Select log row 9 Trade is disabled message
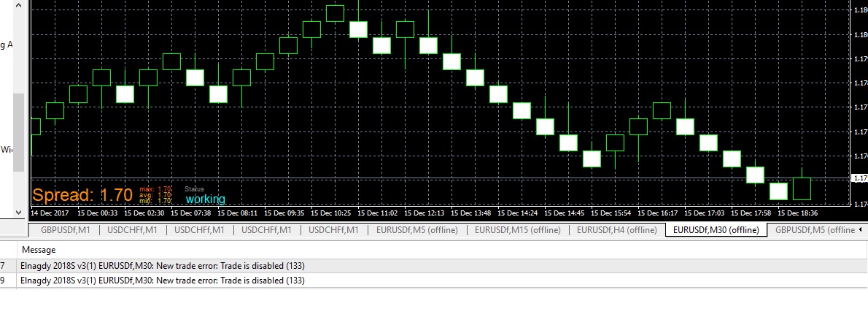This screenshot has width=868, height=328. point(434,281)
